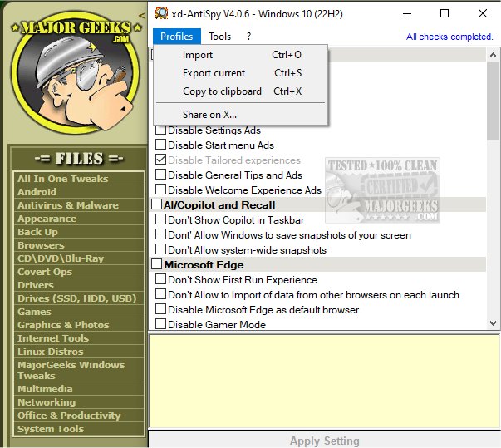Click the scrollbar down arrow in settings list
This screenshot has width=501, height=448.
pyautogui.click(x=493, y=323)
